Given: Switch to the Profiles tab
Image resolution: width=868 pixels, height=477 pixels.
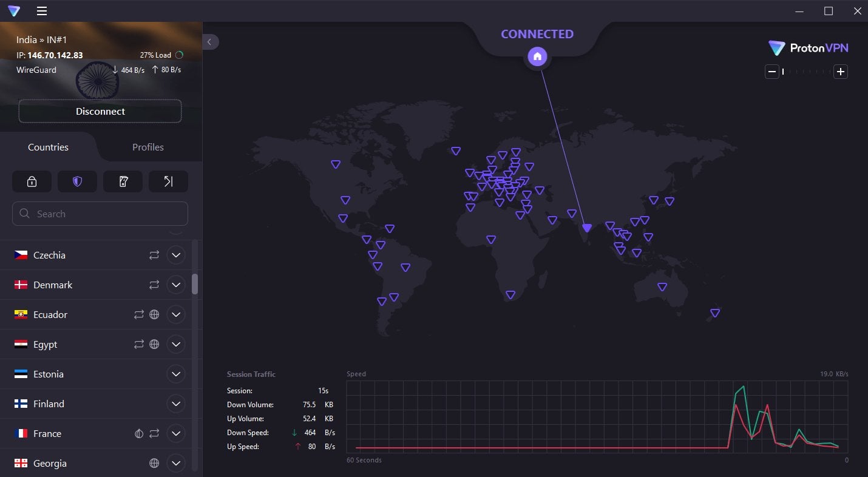Looking at the screenshot, I should pos(148,147).
